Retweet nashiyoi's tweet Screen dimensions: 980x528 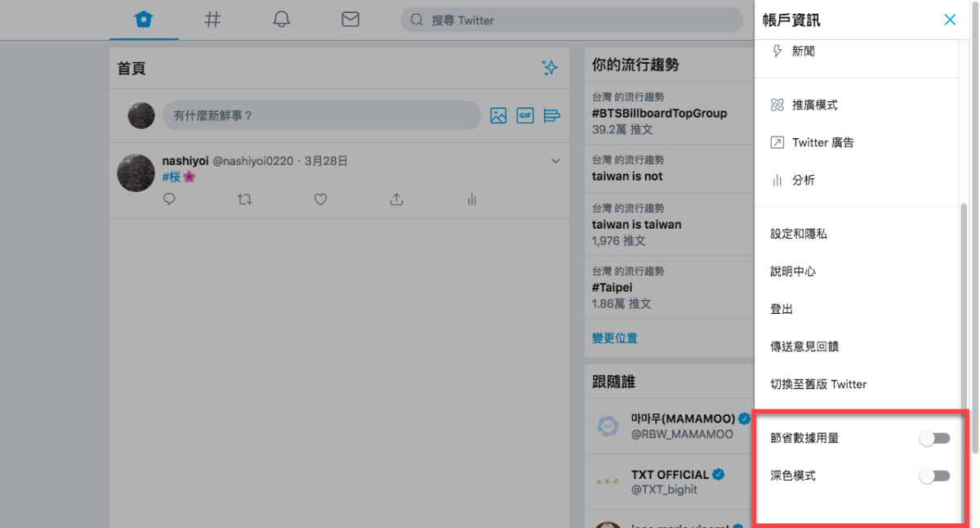(244, 199)
